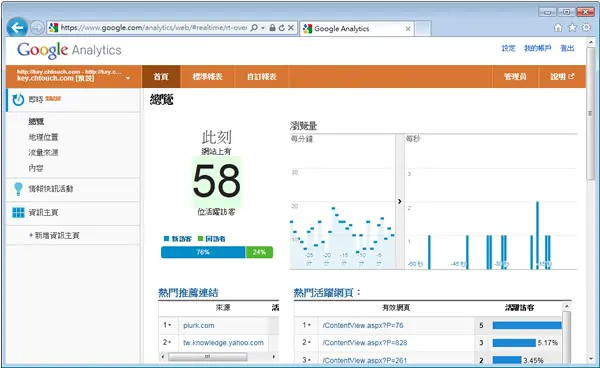600x368 pixels.
Task: Click the browser back arrow button
Action: 17,28
